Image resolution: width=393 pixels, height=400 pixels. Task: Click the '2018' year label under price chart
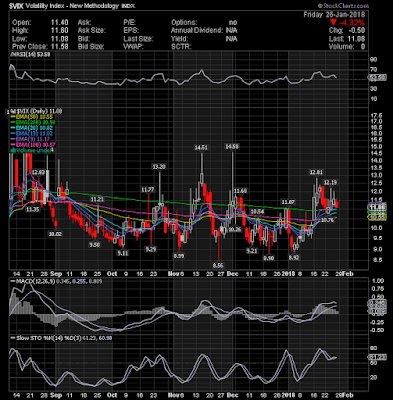[289, 274]
